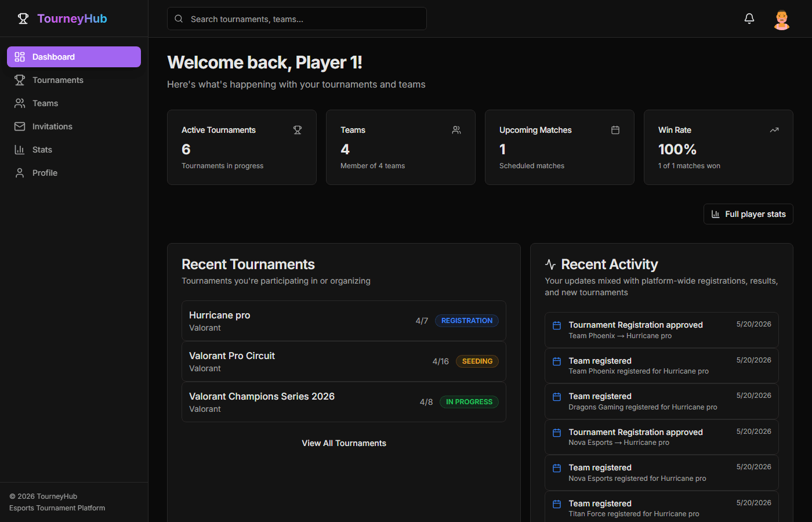Click the REGISTRATION status badge
This screenshot has width=812, height=522.
pyautogui.click(x=467, y=321)
